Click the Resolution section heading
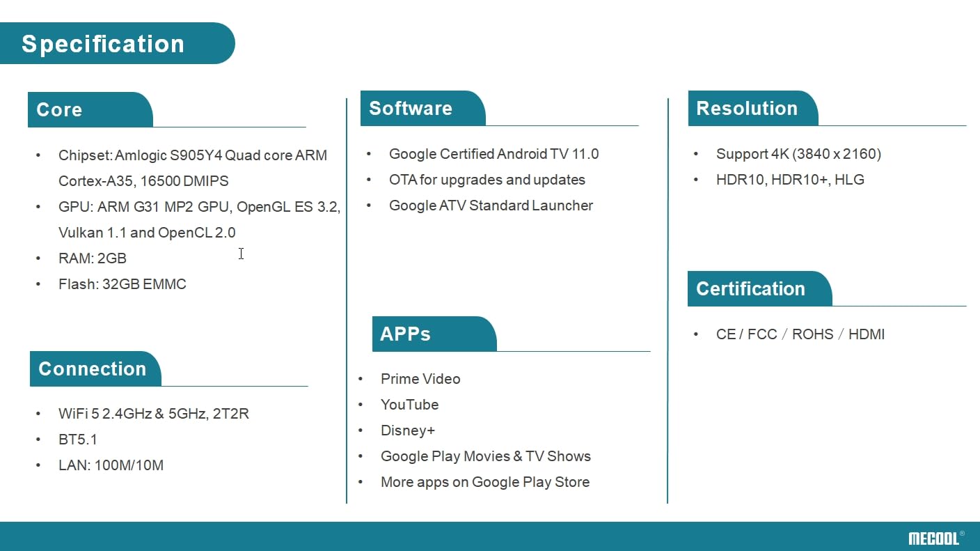Screen dimensions: 980x551 [747, 109]
